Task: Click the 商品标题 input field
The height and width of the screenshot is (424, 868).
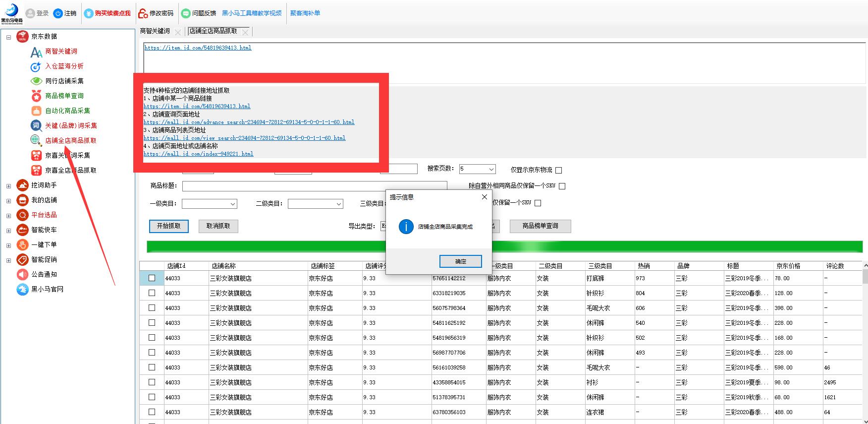Action: click(315, 186)
